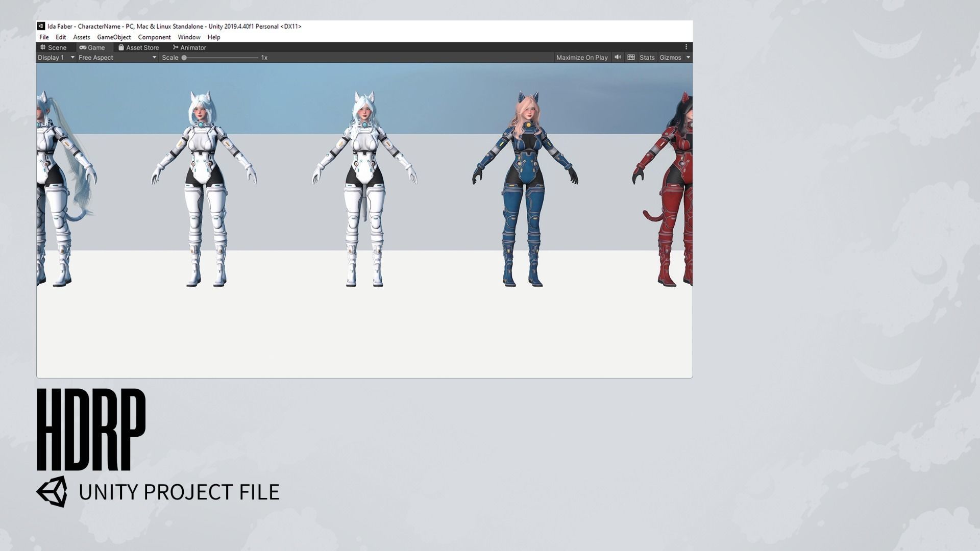Click the Unity logo in the title bar
Screen dimensions: 980x551
pyautogui.click(x=41, y=26)
